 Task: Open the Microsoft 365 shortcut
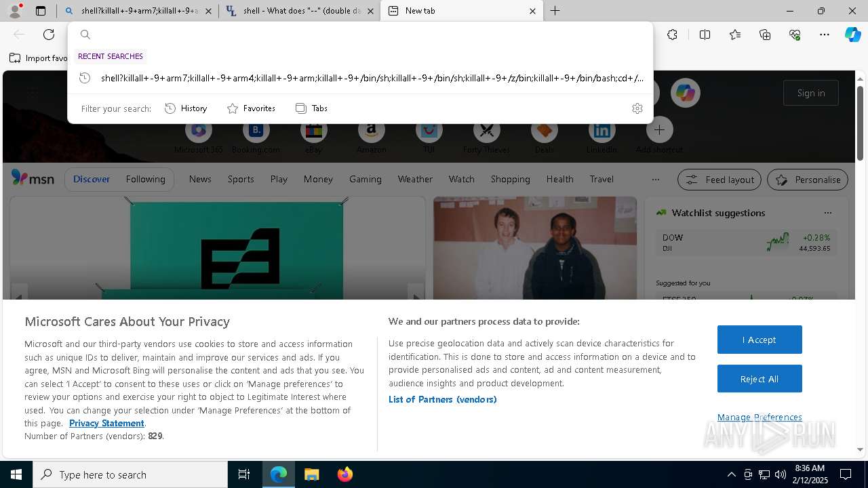pyautogui.click(x=198, y=135)
